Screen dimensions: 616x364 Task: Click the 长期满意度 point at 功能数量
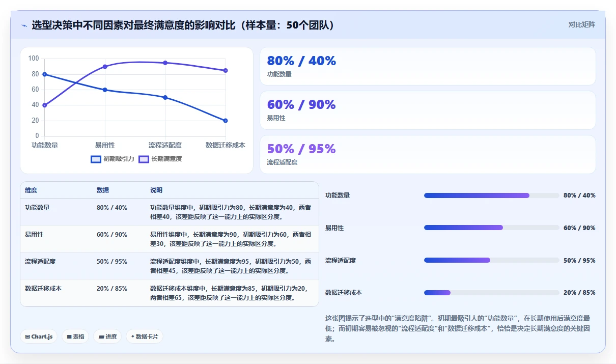click(45, 105)
